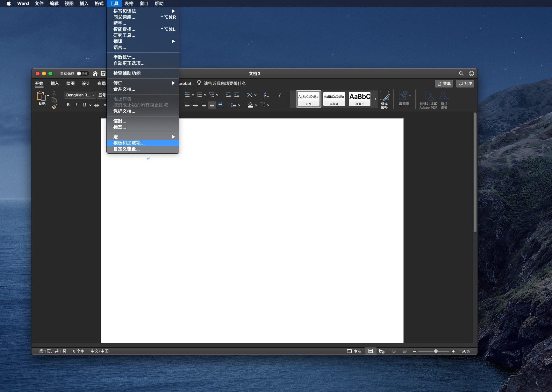552x392 pixels.
Task: Align text right
Action: tap(204, 105)
